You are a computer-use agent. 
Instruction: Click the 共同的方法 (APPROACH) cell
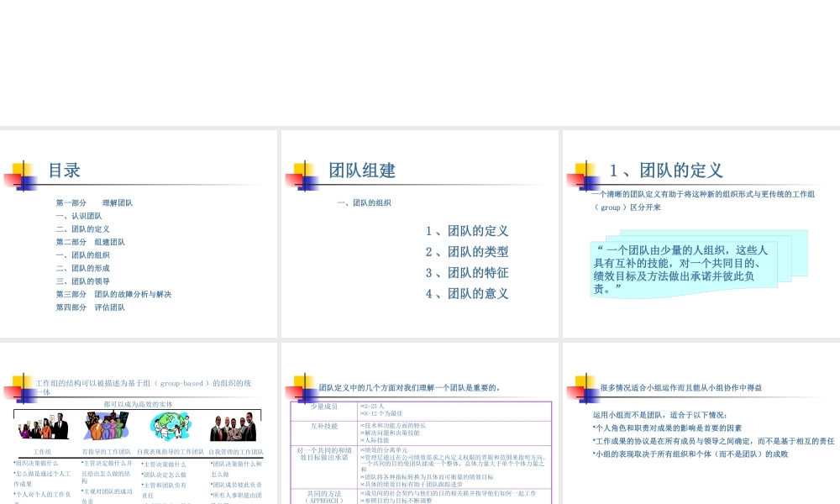324,497
